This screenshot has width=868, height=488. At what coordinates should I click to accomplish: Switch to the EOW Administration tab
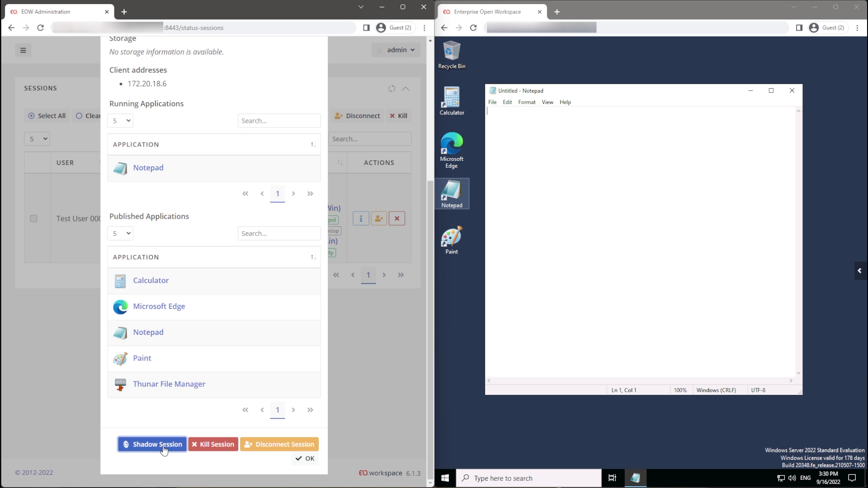(x=59, y=12)
